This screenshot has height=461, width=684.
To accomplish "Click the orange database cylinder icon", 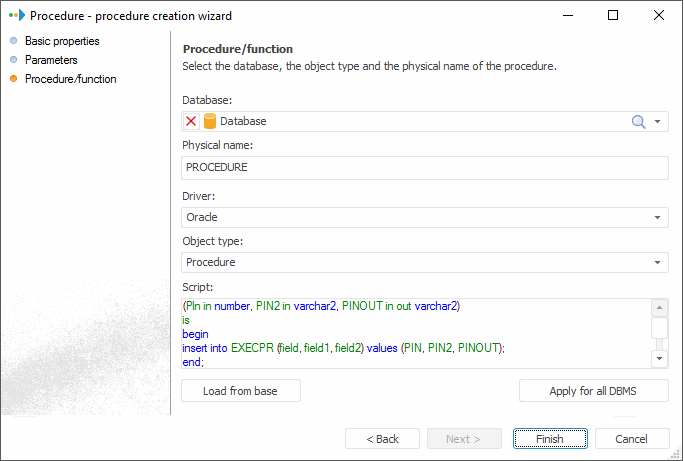I will [210, 121].
